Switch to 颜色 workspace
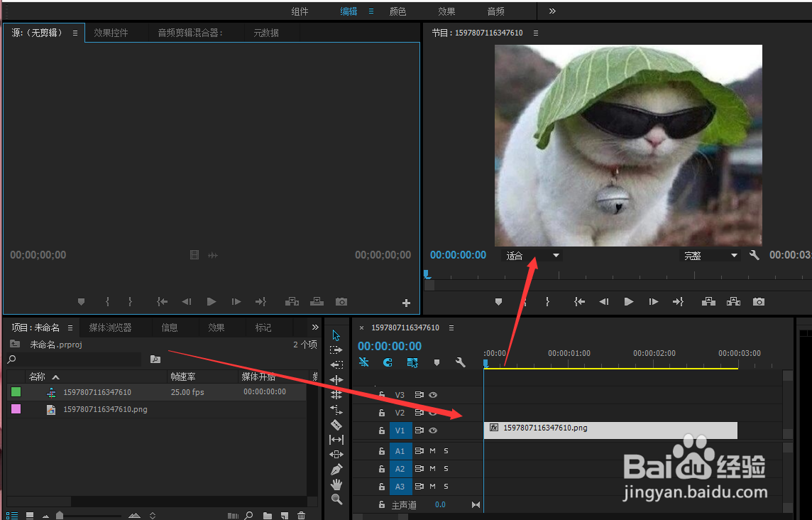The image size is (812, 520). (x=397, y=11)
